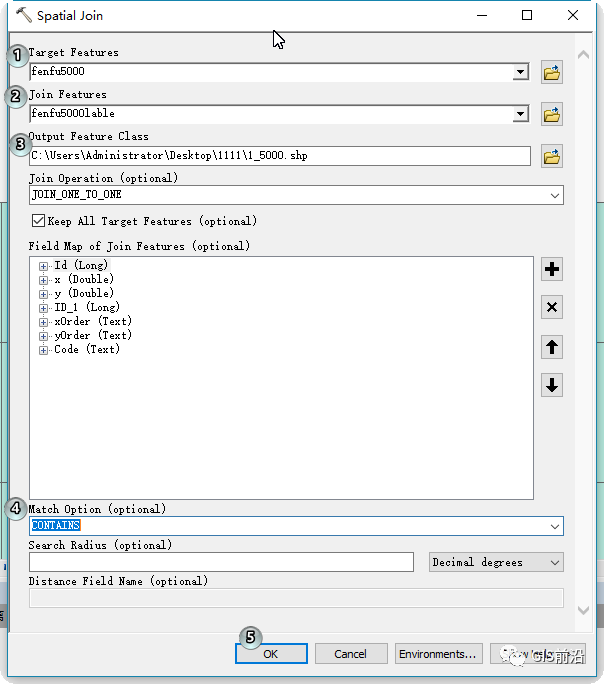This screenshot has height=684, width=604.
Task: Click scroll up arrow of dialog scrollbar
Action: click(583, 55)
